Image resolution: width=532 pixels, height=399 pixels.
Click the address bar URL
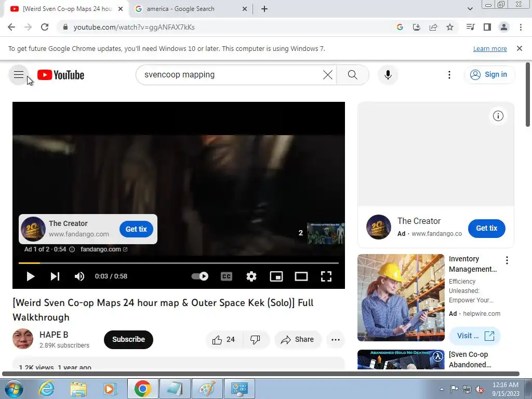pos(134,27)
